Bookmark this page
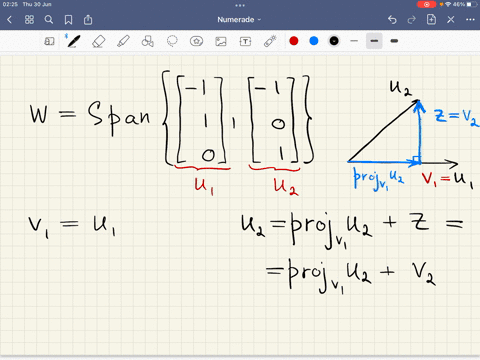The height and width of the screenshot is (360, 480). click(x=68, y=20)
